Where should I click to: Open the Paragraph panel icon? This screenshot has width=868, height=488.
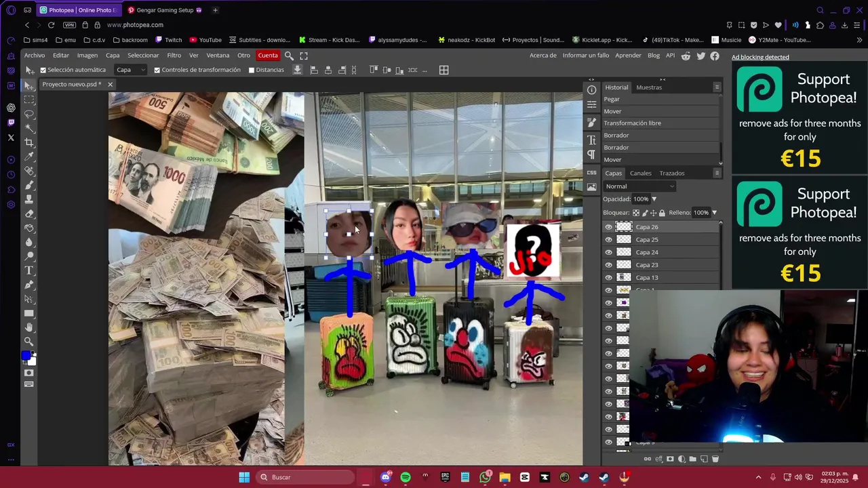point(591,155)
